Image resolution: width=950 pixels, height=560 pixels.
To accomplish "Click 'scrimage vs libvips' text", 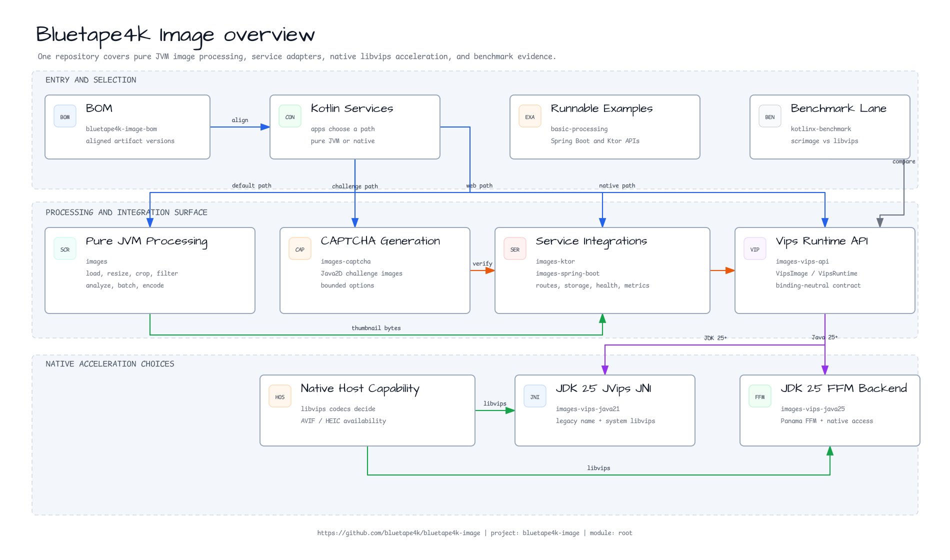I will (x=824, y=141).
